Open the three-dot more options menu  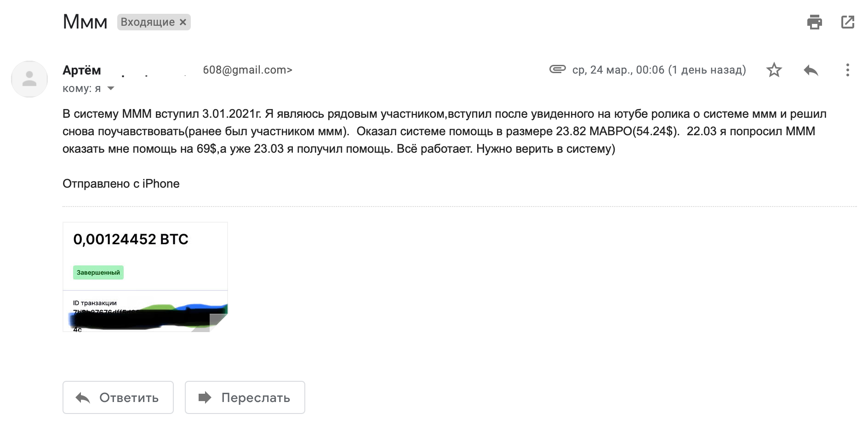pos(849,70)
